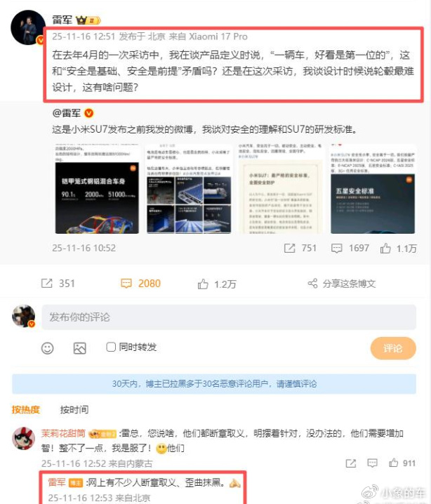Sort comments by 按热度

[x=26, y=409]
